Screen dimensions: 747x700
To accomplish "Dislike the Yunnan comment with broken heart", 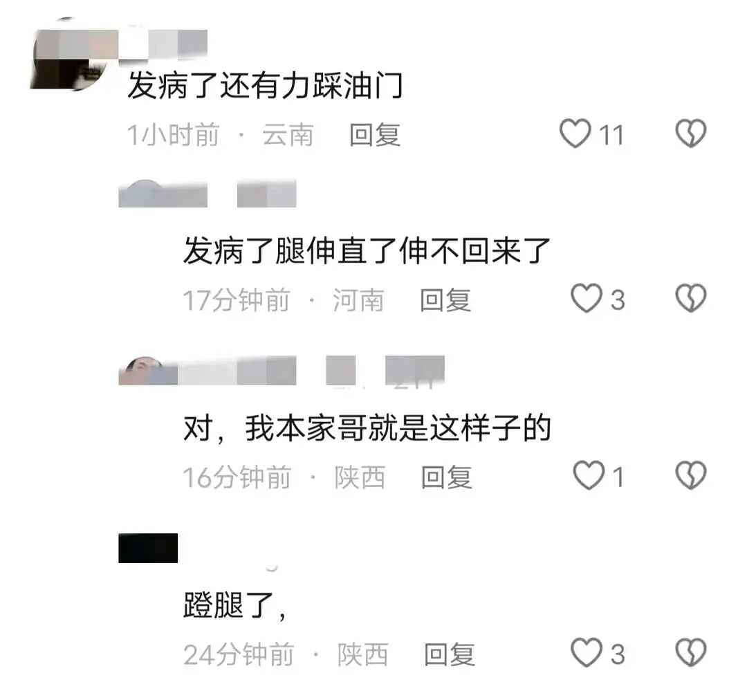I will (x=691, y=133).
